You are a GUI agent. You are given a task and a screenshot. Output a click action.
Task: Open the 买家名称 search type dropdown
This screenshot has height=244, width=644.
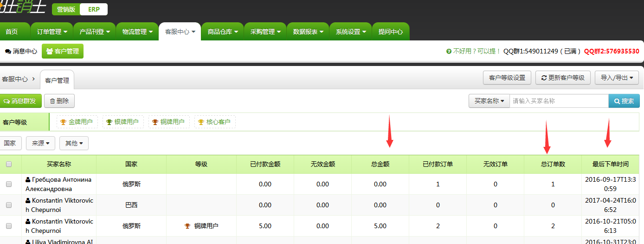coord(489,101)
